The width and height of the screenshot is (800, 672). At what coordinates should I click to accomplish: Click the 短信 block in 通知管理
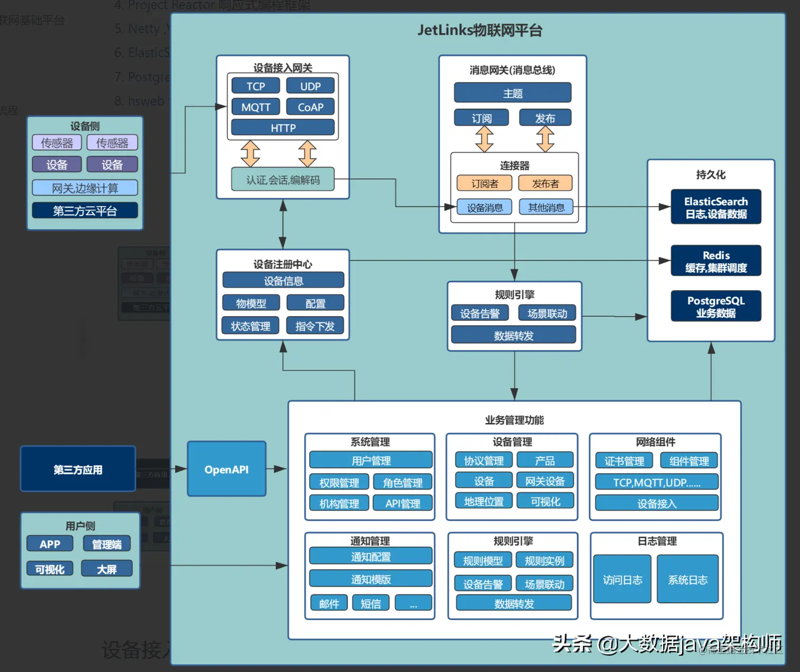point(370,603)
